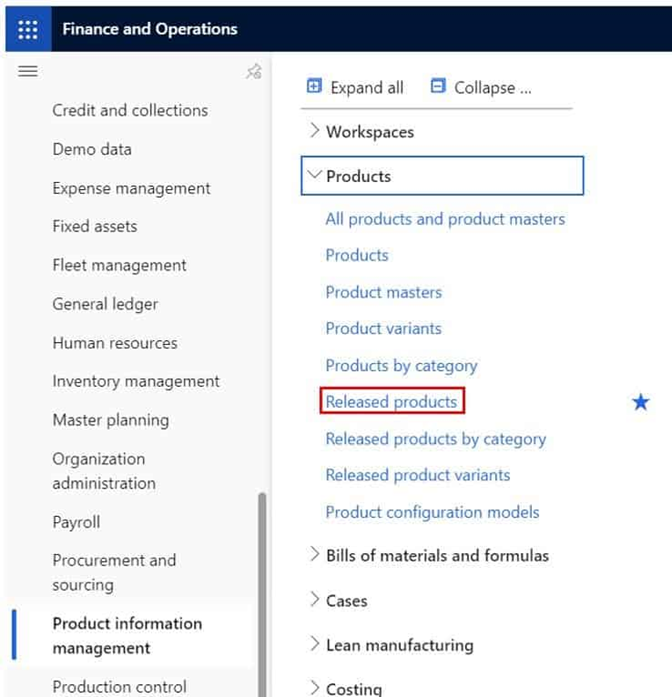Open All products and product masters
The width and height of the screenshot is (672, 697).
pyautogui.click(x=445, y=219)
